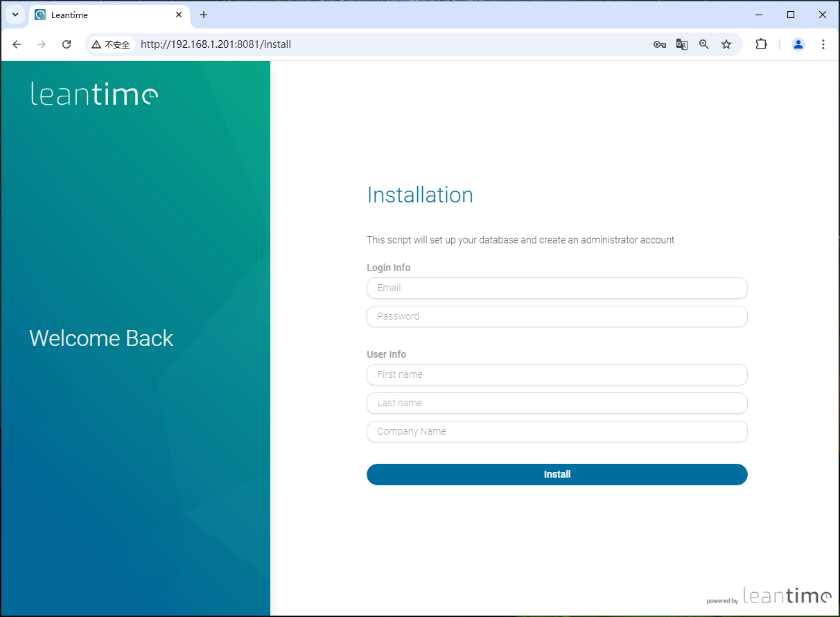Reload the page with refresh icon

tap(67, 44)
